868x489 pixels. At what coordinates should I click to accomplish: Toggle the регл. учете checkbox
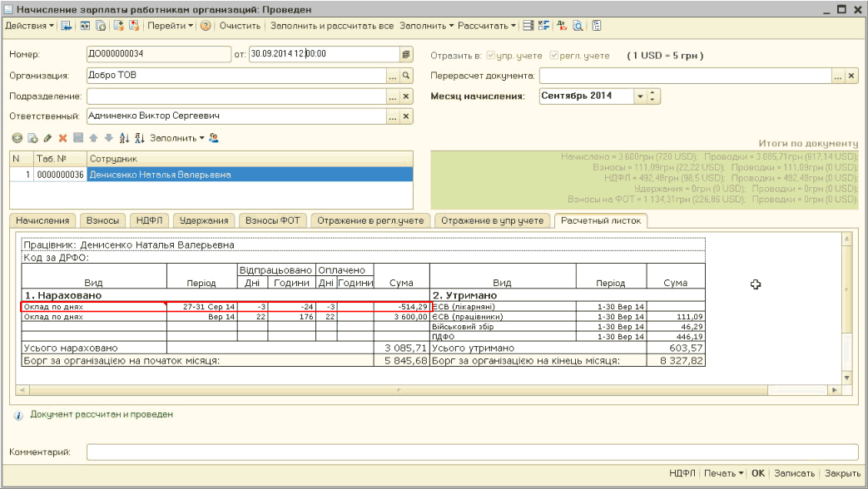(553, 56)
